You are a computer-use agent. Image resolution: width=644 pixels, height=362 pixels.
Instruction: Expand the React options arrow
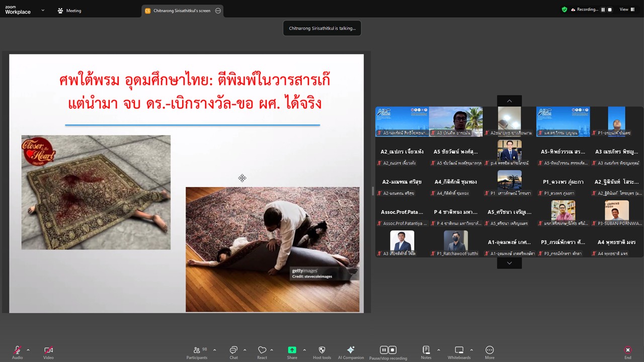(x=272, y=350)
